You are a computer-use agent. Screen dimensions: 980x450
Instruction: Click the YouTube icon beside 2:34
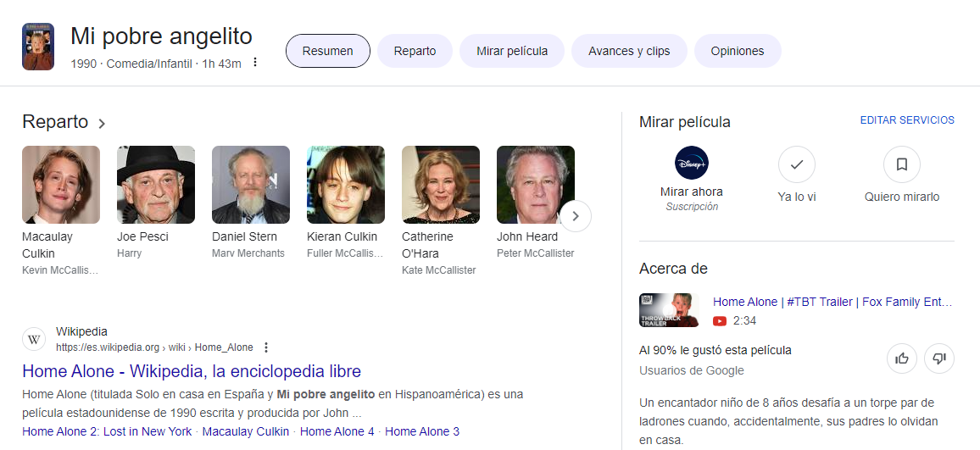(720, 320)
